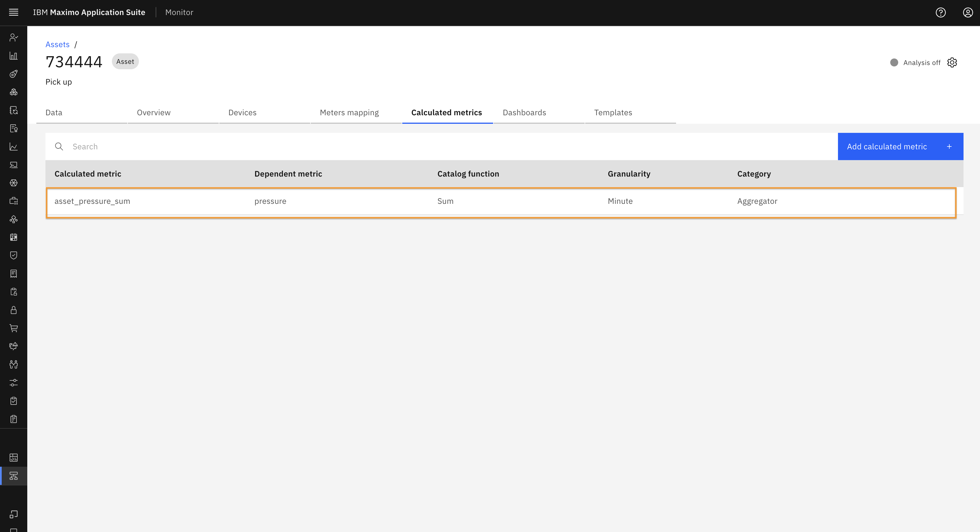Screen dimensions: 980x532
Task: Open analysis settings gear icon
Action: (x=952, y=62)
